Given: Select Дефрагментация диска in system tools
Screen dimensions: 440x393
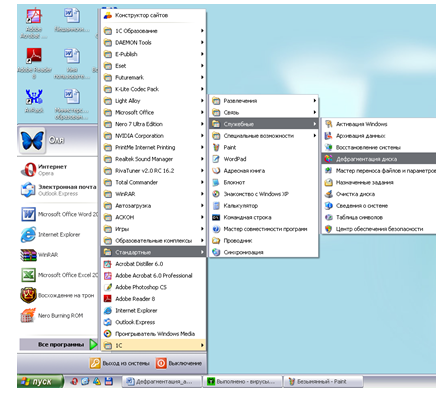Looking at the screenshot, I should (x=379, y=159).
